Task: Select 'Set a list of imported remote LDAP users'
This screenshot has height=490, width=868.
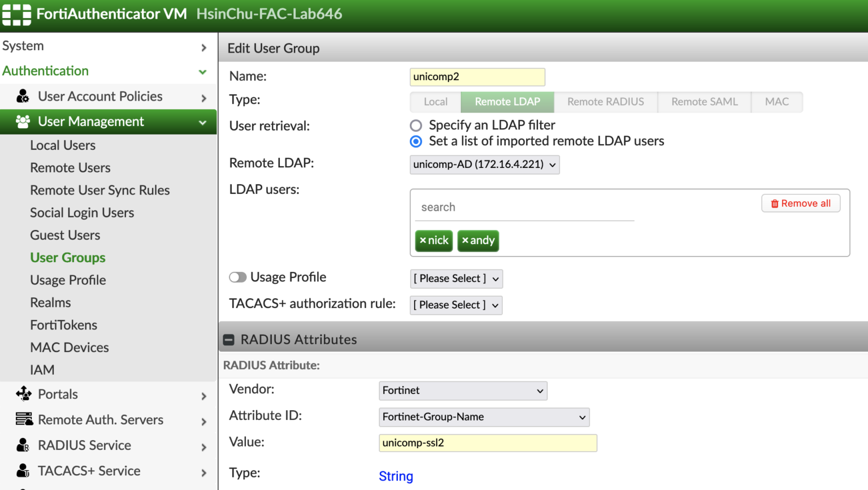Action: tap(416, 141)
